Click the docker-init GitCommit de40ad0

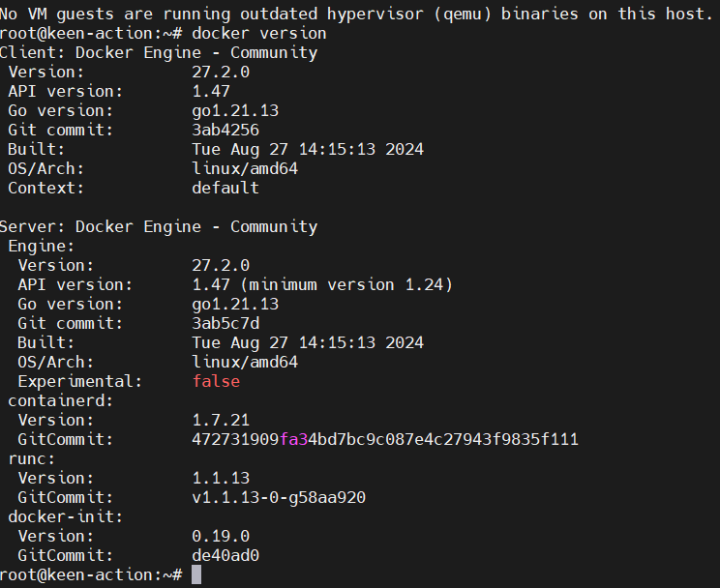225,555
